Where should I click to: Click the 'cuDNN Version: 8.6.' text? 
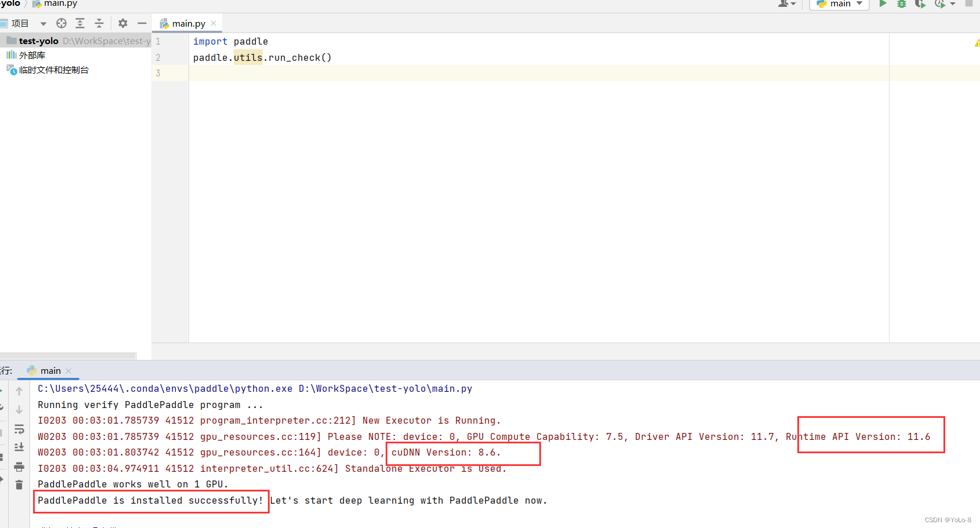[446, 453]
